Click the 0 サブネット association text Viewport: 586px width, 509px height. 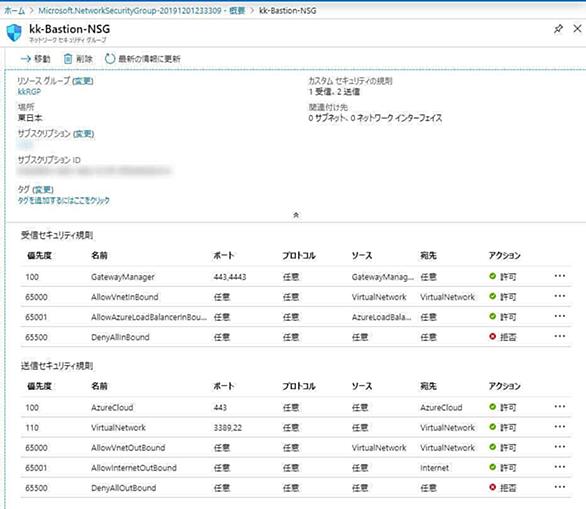pos(375,118)
